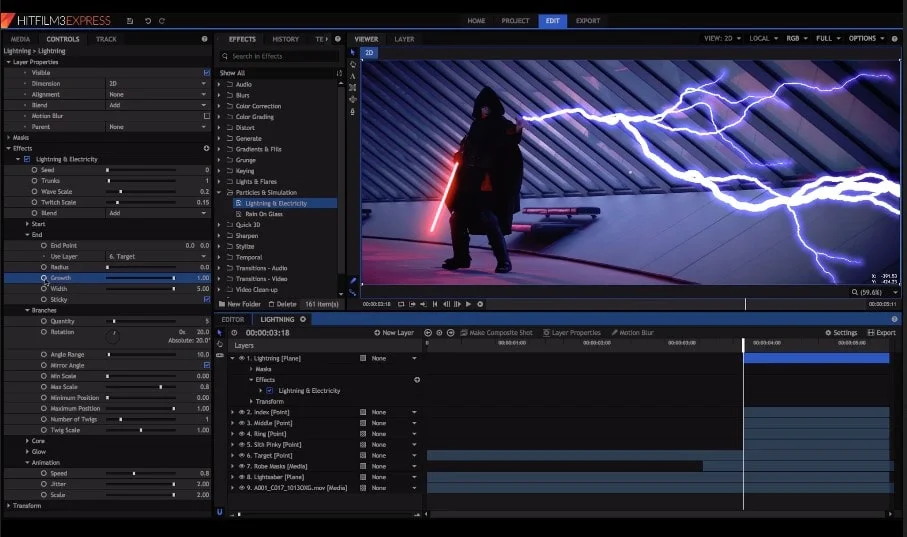Click the Delete button in Effects panel
907x537 pixels.
tap(282, 304)
